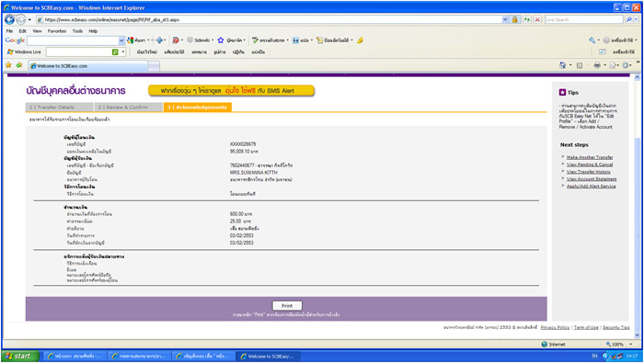
Task: Open the View Transfer History link
Action: tap(589, 172)
